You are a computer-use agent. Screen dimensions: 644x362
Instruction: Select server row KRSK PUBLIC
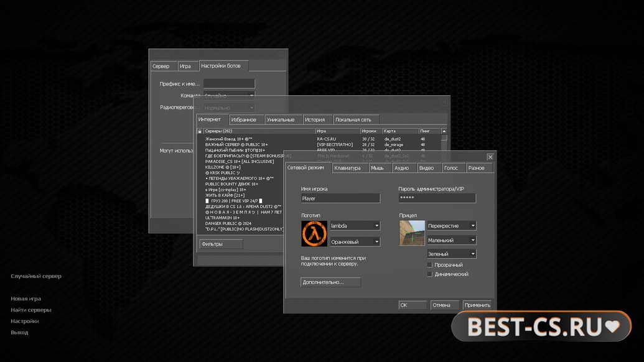click(x=240, y=173)
